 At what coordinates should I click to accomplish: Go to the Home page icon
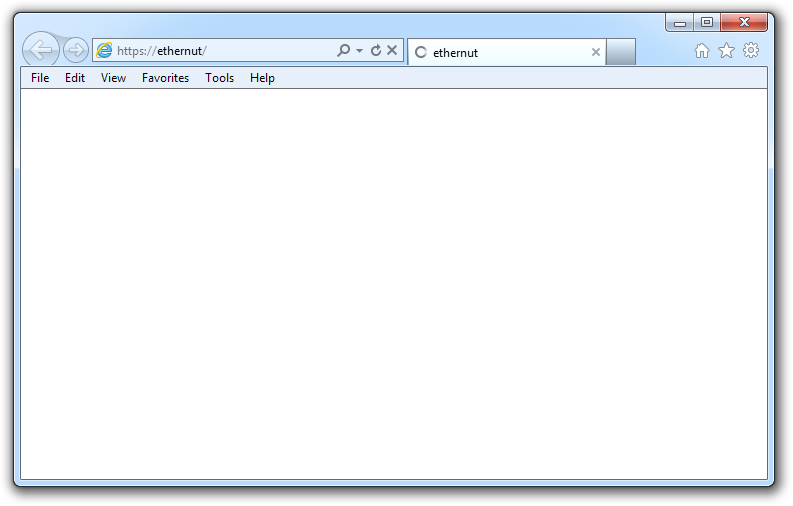click(702, 50)
